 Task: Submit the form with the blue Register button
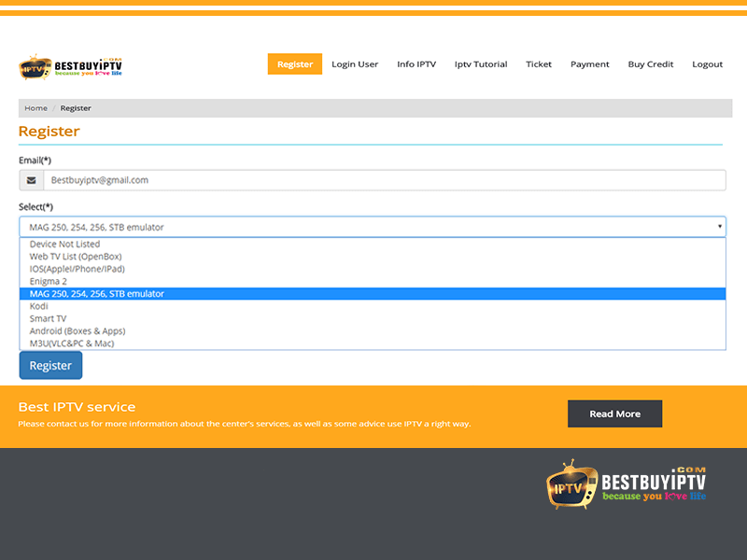click(49, 365)
